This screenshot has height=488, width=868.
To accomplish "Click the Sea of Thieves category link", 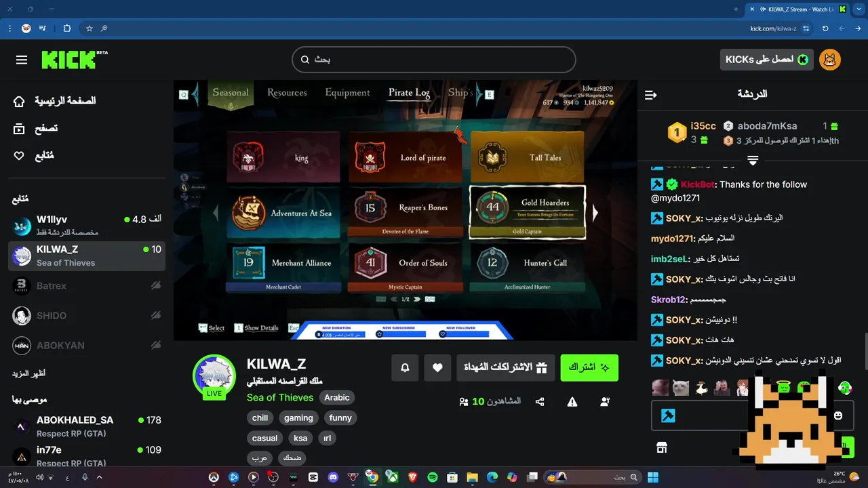I will 280,398.
